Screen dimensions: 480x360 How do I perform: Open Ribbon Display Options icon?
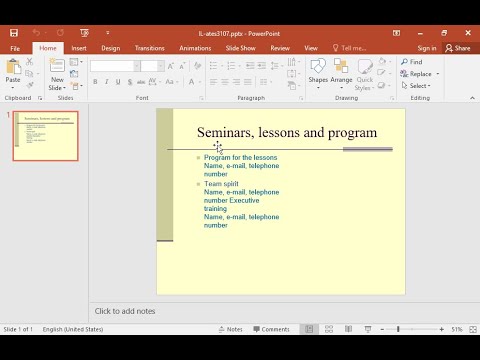coord(396,33)
